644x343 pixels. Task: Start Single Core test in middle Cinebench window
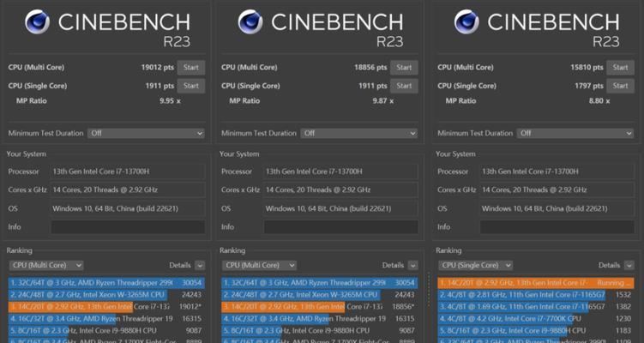[x=404, y=86]
